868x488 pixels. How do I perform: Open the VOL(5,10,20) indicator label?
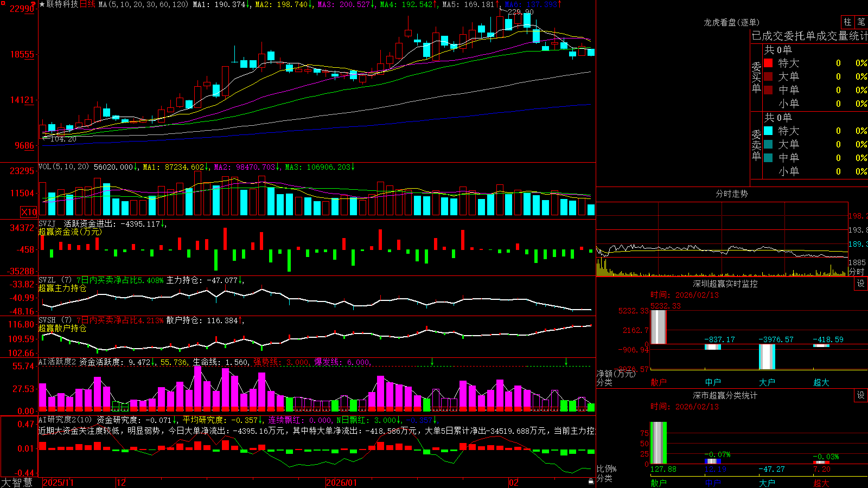pos(63,166)
